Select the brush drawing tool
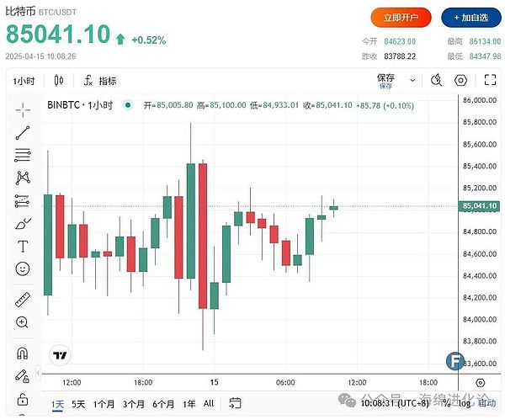 (x=23, y=224)
